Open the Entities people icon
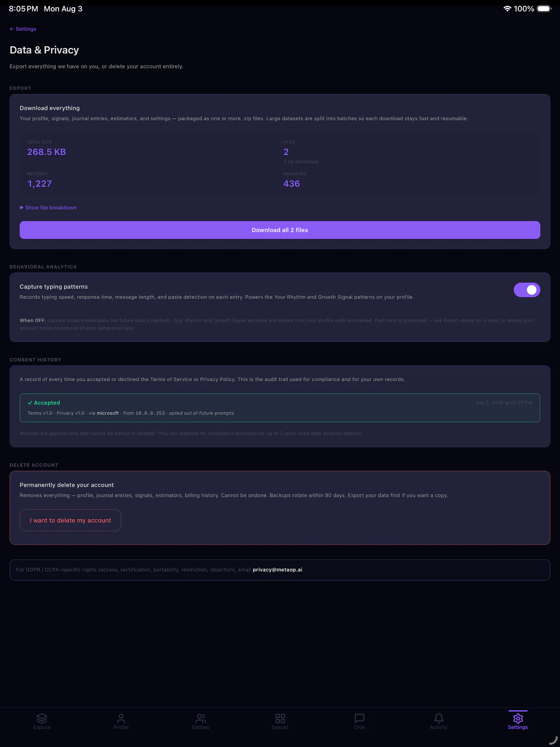 tap(201, 718)
